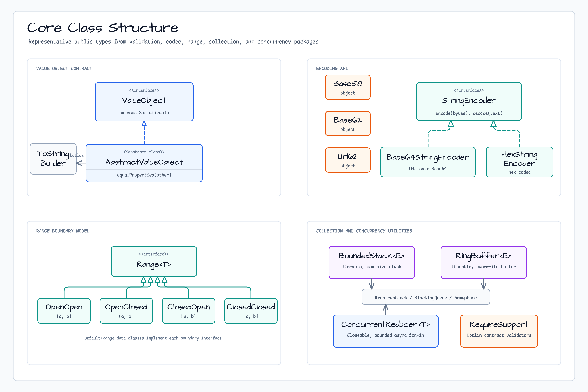Click the 'builds' arrow label

[x=77, y=155]
